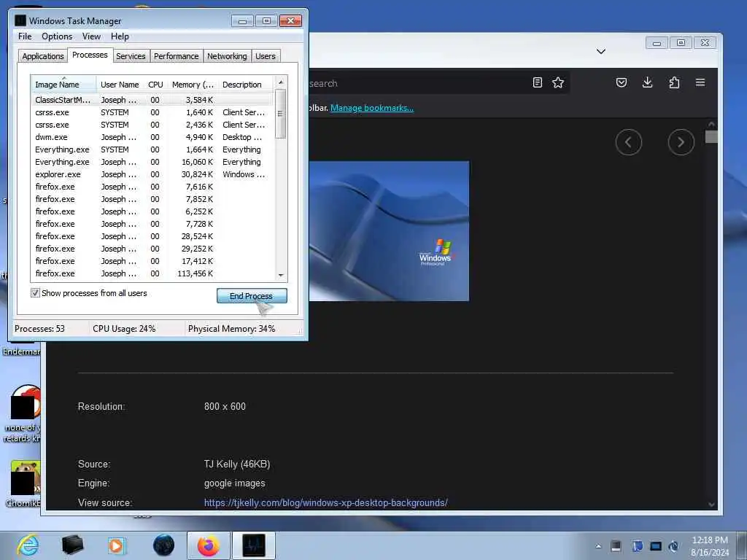Select dwm.exe process row
Screen dimensions: 747x560
(x=152, y=137)
